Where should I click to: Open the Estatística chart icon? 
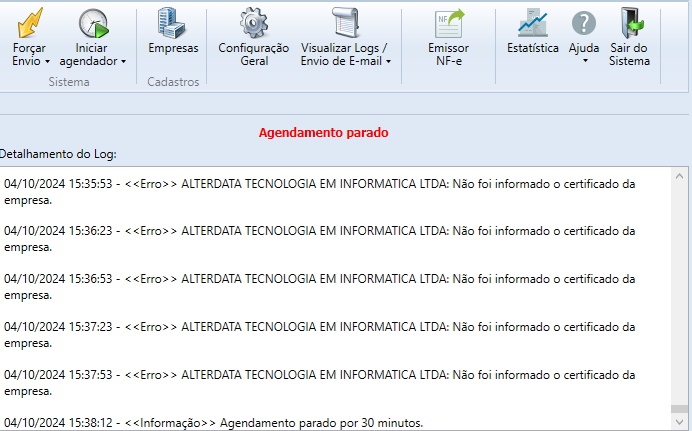pos(533,22)
